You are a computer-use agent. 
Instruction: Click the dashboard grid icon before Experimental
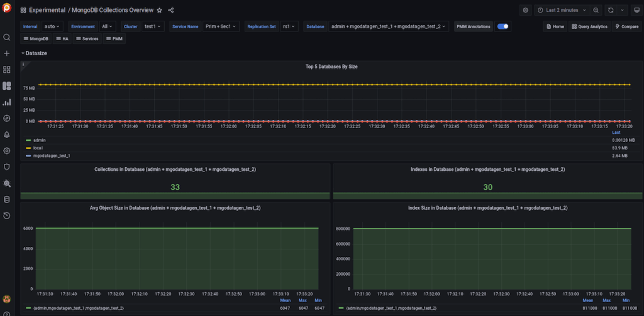pos(23,10)
